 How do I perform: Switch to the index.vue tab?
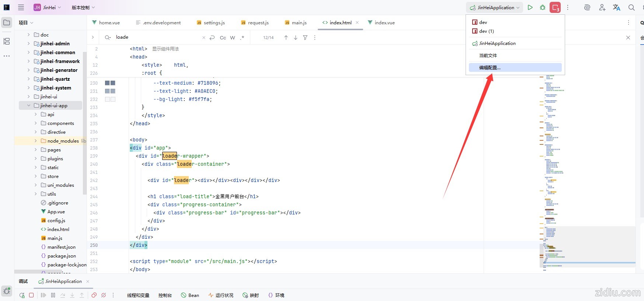click(x=381, y=22)
